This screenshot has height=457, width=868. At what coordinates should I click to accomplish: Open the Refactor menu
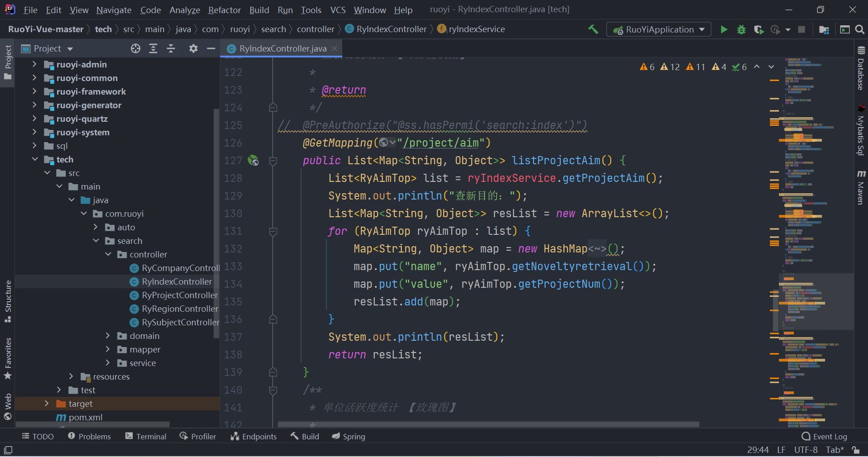(224, 10)
